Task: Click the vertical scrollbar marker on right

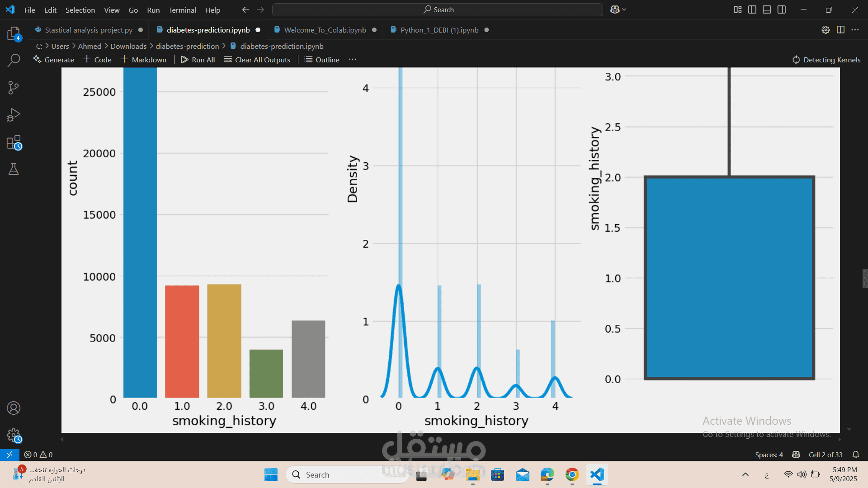Action: pos(864,278)
